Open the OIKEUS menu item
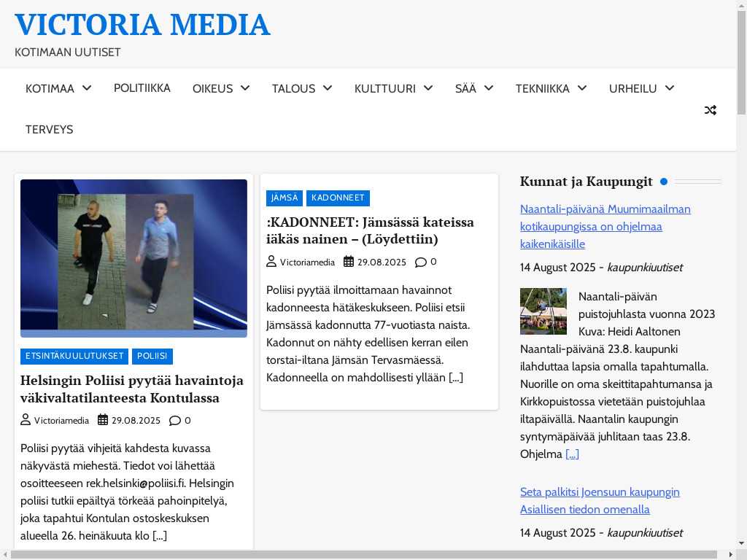Screen dimensions: 747x560 pyautogui.click(x=212, y=88)
